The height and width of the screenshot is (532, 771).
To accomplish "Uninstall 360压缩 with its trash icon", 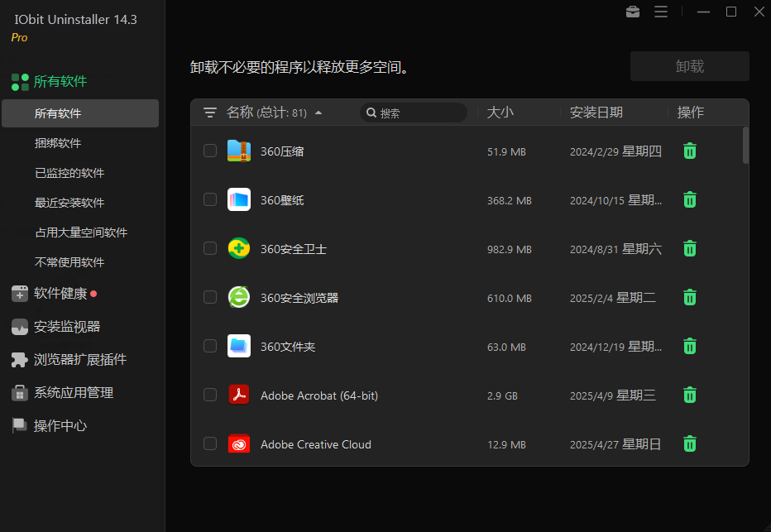I will 690,151.
